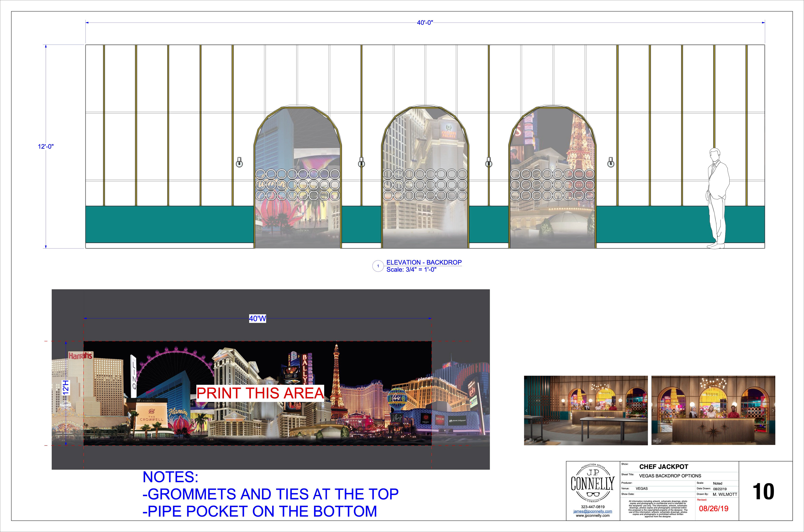This screenshot has height=532, width=804.
Task: Click the ELEVATION - BACKDROP view title
Action: click(x=424, y=262)
